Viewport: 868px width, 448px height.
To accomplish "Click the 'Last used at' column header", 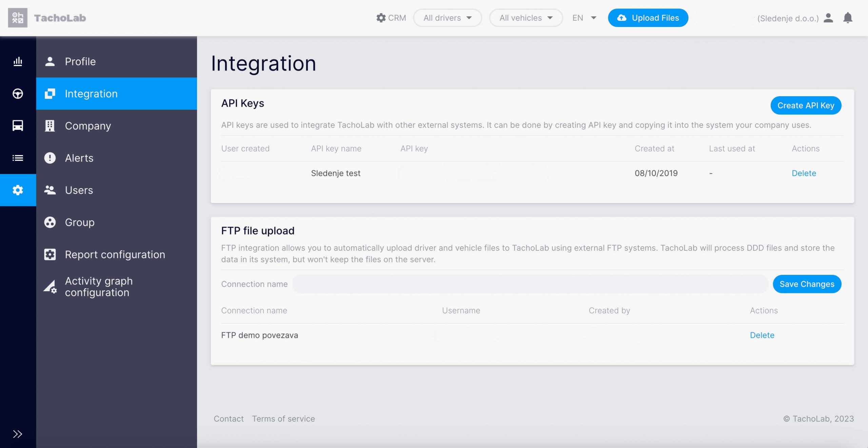I will (x=732, y=148).
